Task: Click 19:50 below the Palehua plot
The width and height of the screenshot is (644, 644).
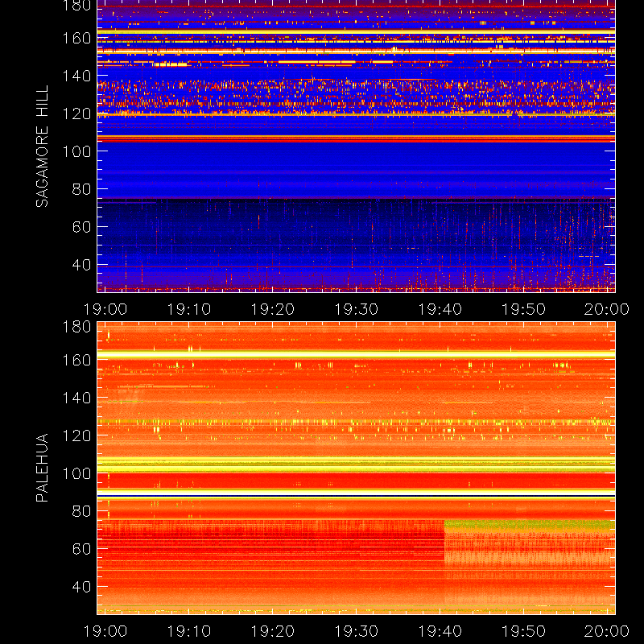Action: pos(524,631)
